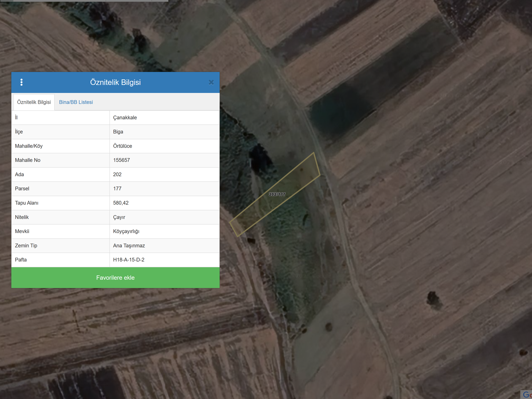Click the Mahalle No value 155657
The width and height of the screenshot is (532, 399).
(121, 160)
